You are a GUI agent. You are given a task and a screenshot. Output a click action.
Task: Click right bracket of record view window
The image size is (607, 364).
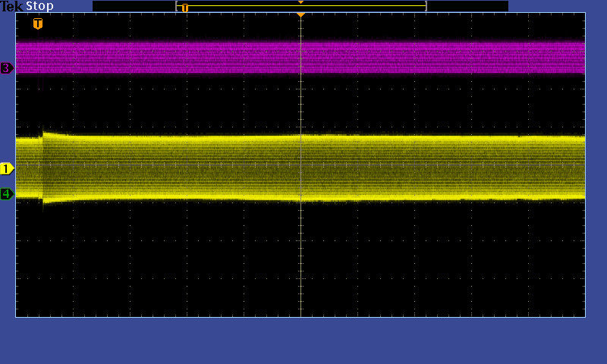426,6
